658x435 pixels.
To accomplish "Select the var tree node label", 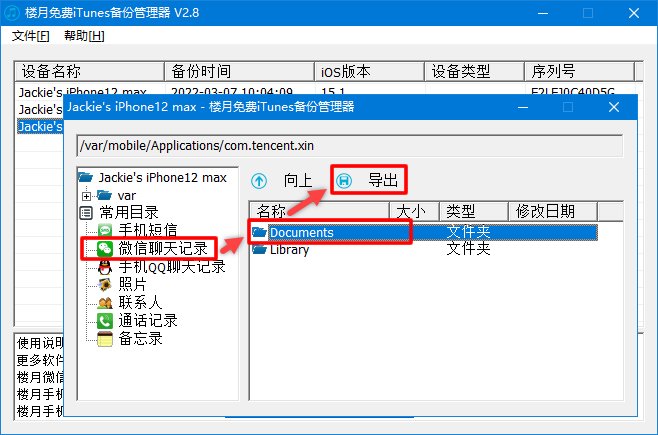I will pos(127,196).
